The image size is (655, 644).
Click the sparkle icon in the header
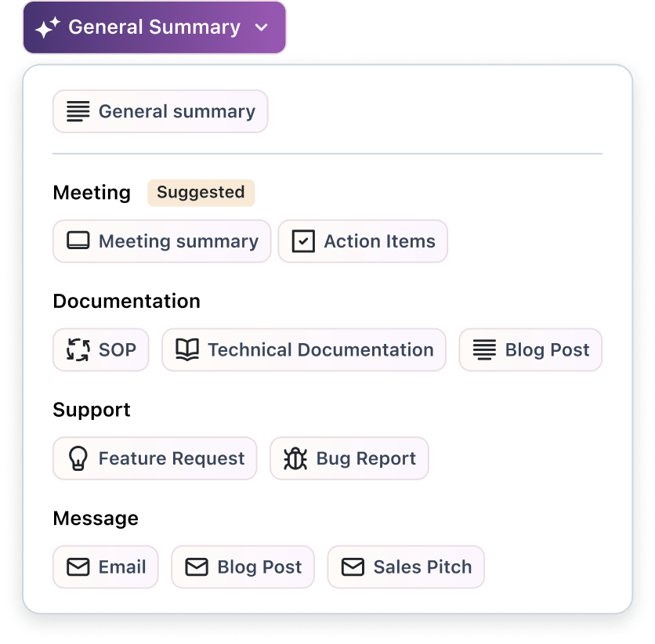(x=47, y=27)
